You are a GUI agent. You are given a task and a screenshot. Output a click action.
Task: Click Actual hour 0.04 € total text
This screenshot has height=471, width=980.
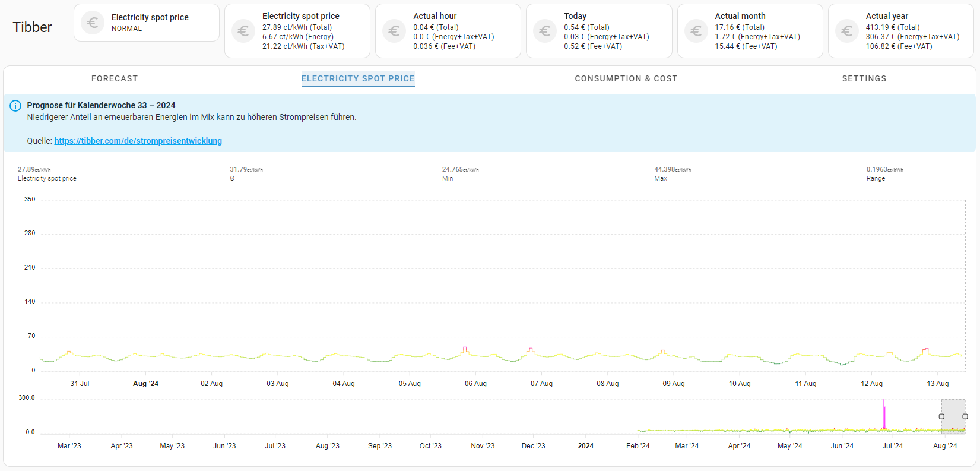[436, 27]
